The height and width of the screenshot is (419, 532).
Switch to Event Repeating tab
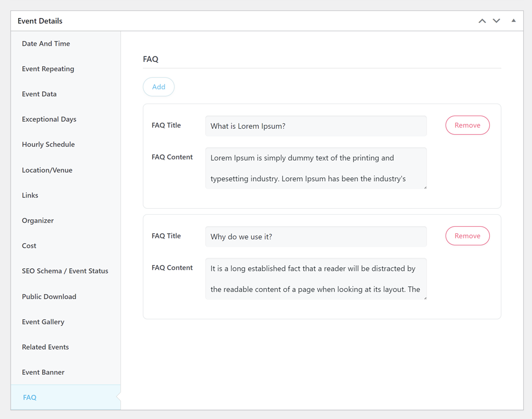pyautogui.click(x=48, y=69)
